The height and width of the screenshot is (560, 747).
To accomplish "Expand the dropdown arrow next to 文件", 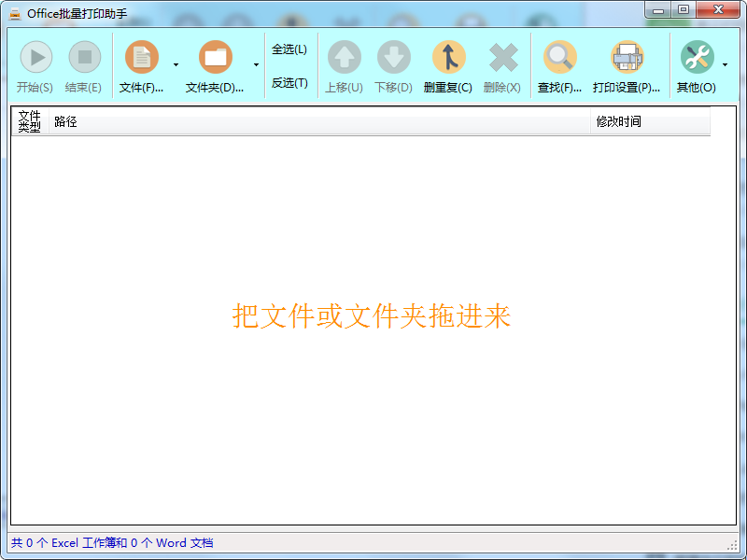I will [176, 65].
